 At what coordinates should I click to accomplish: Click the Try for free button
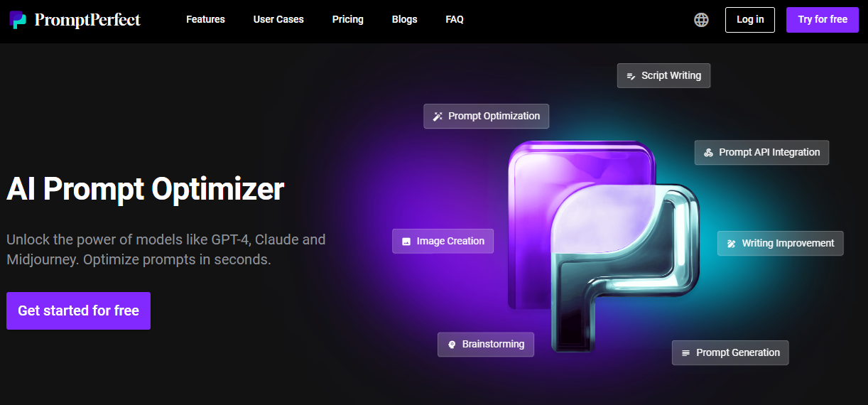[x=822, y=20]
